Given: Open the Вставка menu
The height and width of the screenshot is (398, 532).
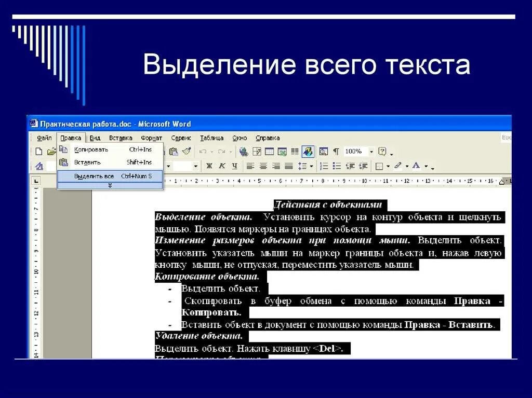Looking at the screenshot, I should (121, 138).
